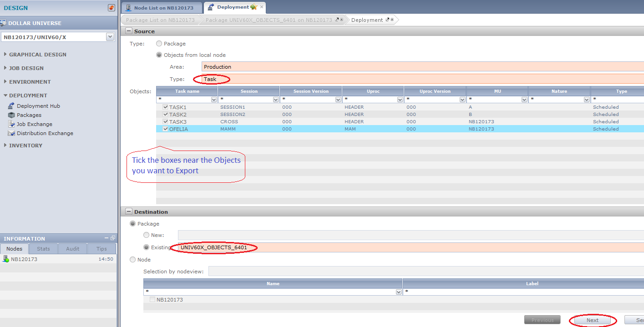Choose the Existing package radio button

coord(146,247)
